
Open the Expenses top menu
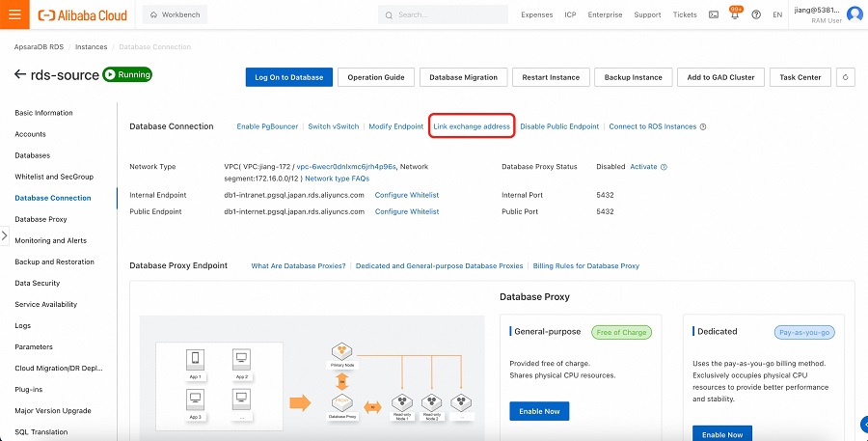click(537, 15)
